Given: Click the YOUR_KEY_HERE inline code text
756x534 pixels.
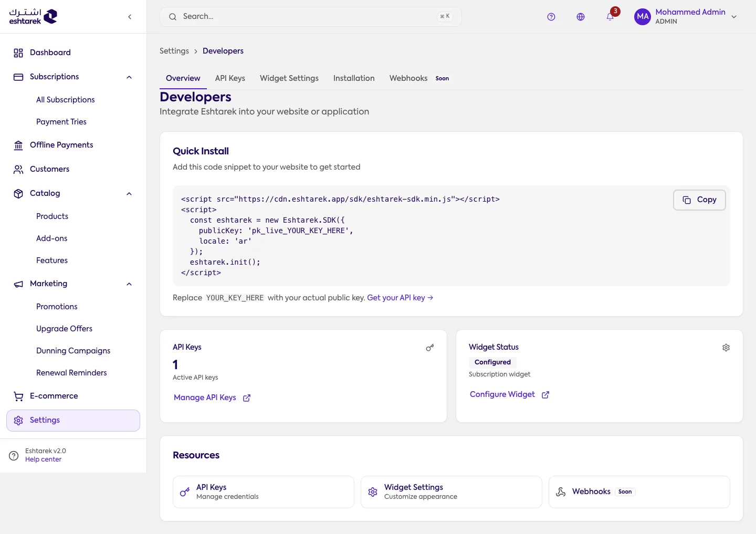Looking at the screenshot, I should coord(235,298).
